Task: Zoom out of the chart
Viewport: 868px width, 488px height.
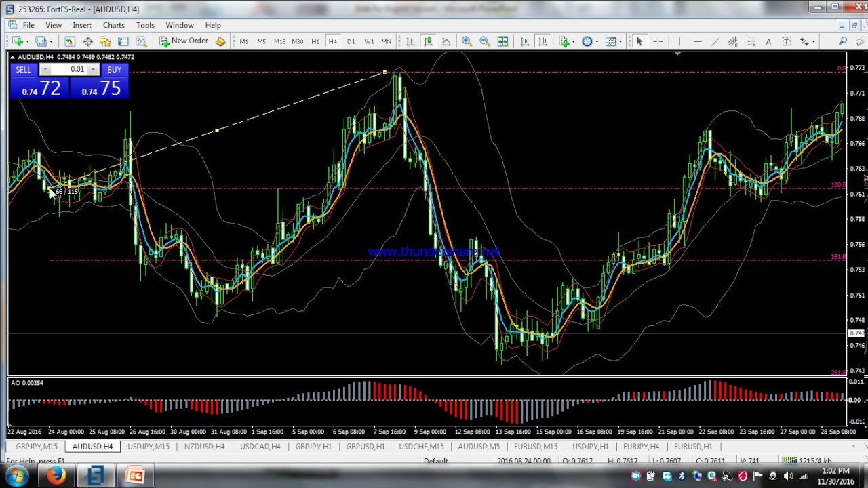Action: 485,41
